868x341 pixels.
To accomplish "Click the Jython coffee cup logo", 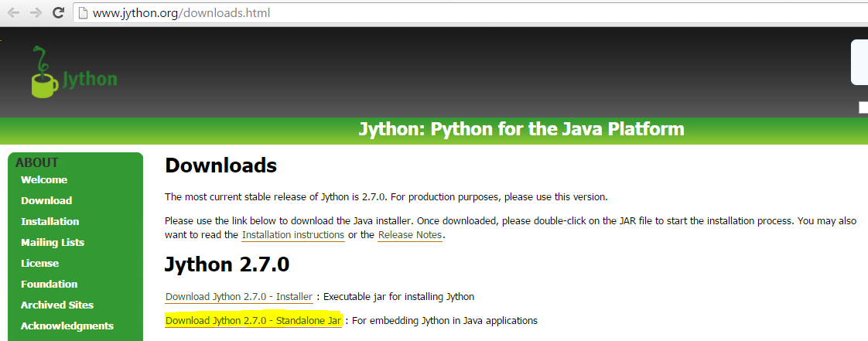I will point(74,72).
